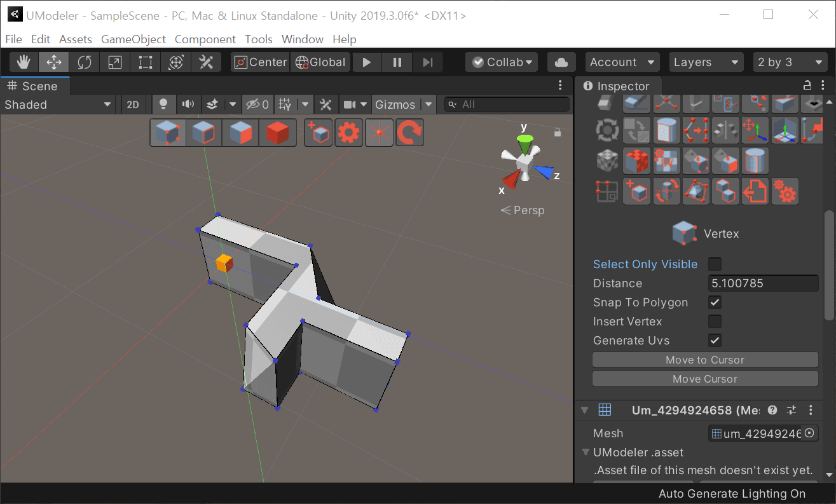This screenshot has height=504, width=836.
Task: Open cloud services icon
Action: [561, 62]
